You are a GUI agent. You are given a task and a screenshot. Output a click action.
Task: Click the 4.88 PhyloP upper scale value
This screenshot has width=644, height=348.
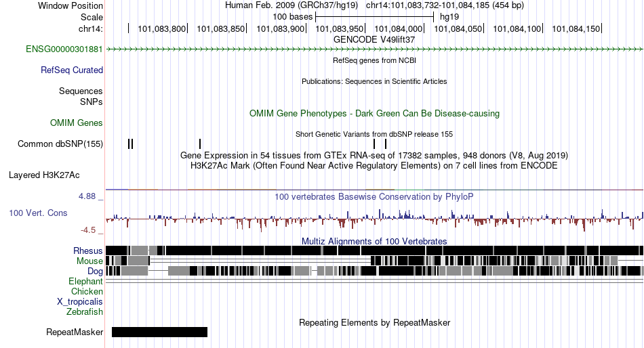pos(87,196)
